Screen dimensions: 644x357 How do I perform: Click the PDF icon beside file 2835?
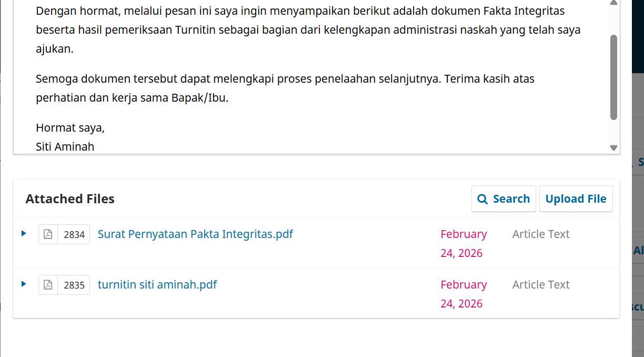(48, 285)
